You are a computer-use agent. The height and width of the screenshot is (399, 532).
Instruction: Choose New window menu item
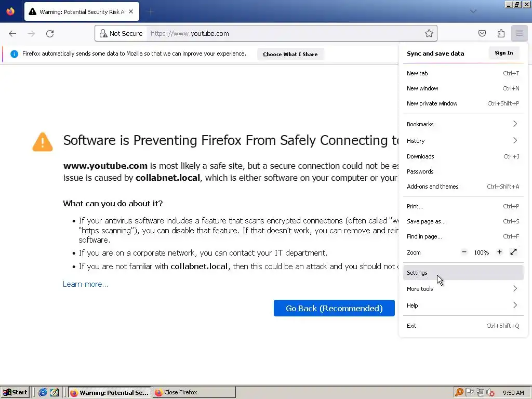click(463, 88)
